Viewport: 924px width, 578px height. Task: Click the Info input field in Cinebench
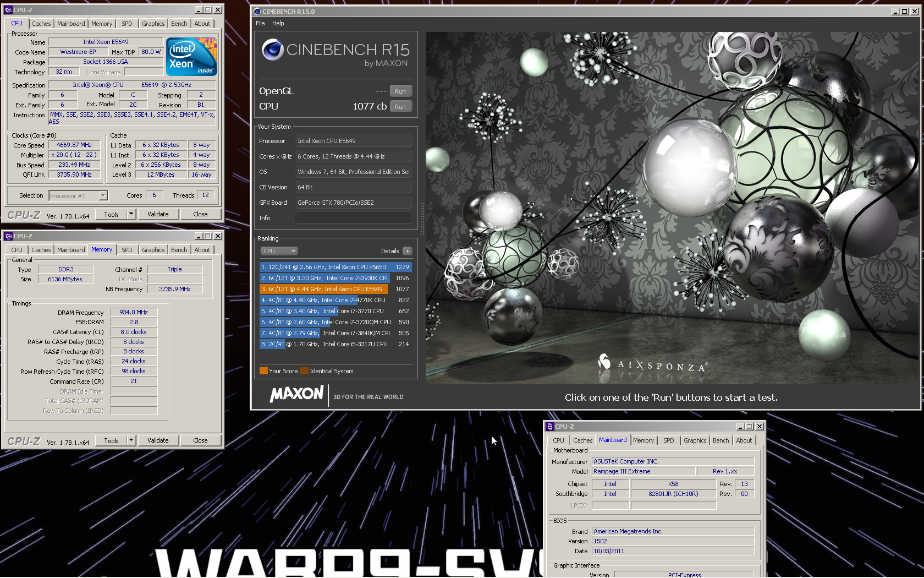tap(354, 218)
